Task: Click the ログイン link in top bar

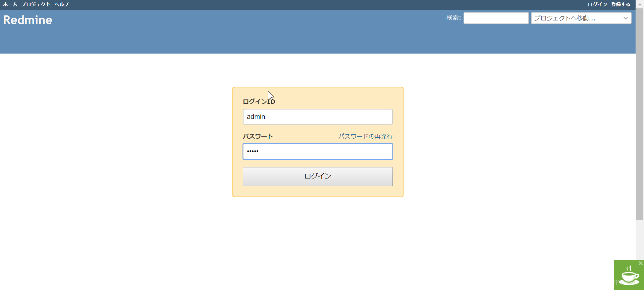Action: [597, 4]
